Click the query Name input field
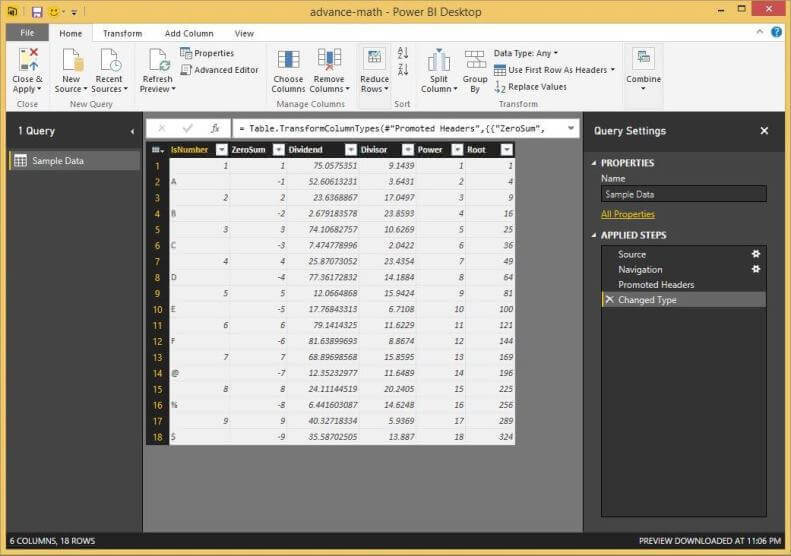791x556 pixels. tap(683, 194)
